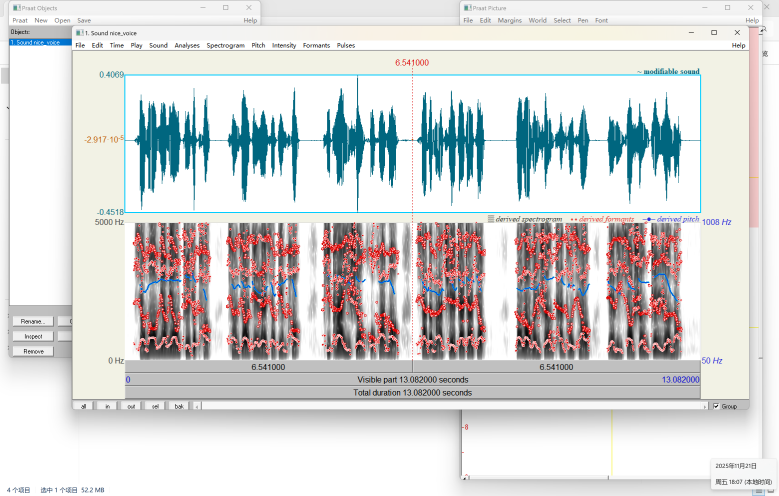Open the Spectrogram menu
The image size is (779, 496).
(225, 45)
